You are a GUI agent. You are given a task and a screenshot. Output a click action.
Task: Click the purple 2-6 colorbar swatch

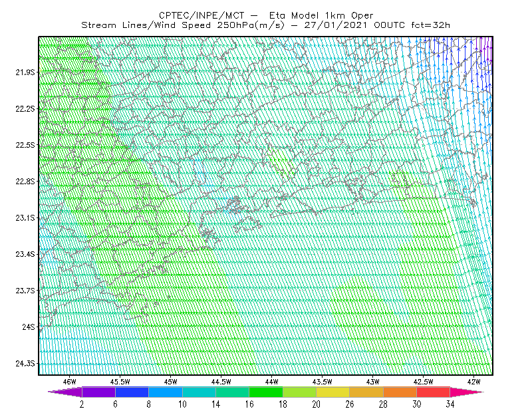[x=98, y=392]
